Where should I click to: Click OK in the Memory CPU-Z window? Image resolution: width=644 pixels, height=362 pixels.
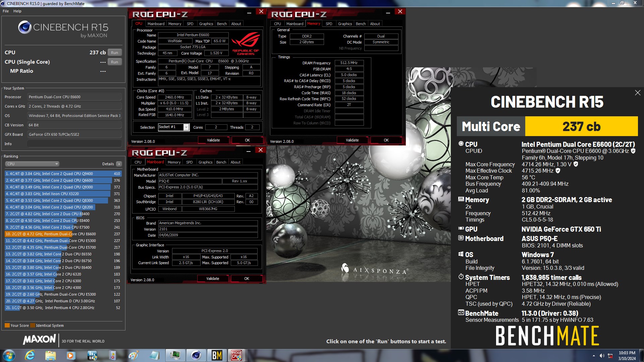[386, 140]
